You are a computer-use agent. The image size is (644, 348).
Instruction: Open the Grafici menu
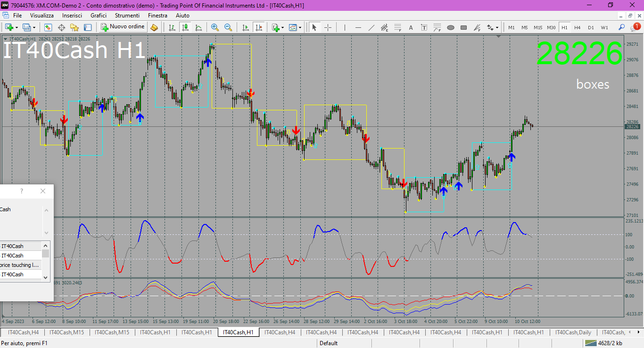[x=99, y=16]
